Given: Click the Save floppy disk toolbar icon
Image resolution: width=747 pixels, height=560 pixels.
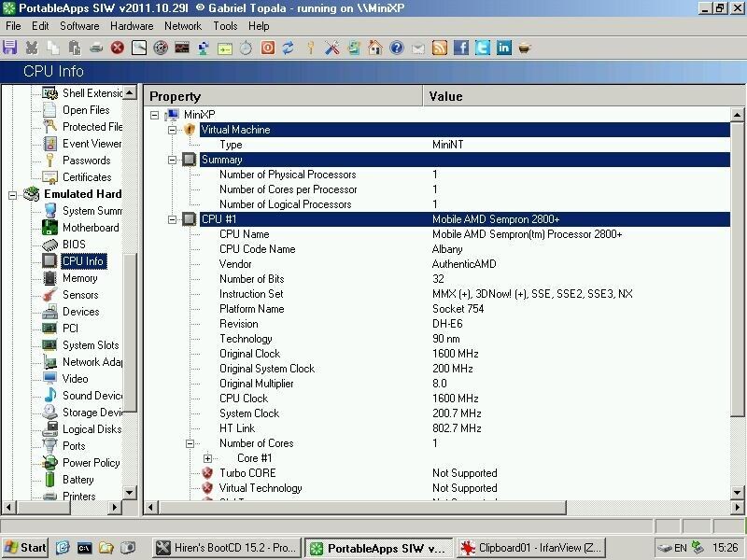Looking at the screenshot, I should 9,48.
